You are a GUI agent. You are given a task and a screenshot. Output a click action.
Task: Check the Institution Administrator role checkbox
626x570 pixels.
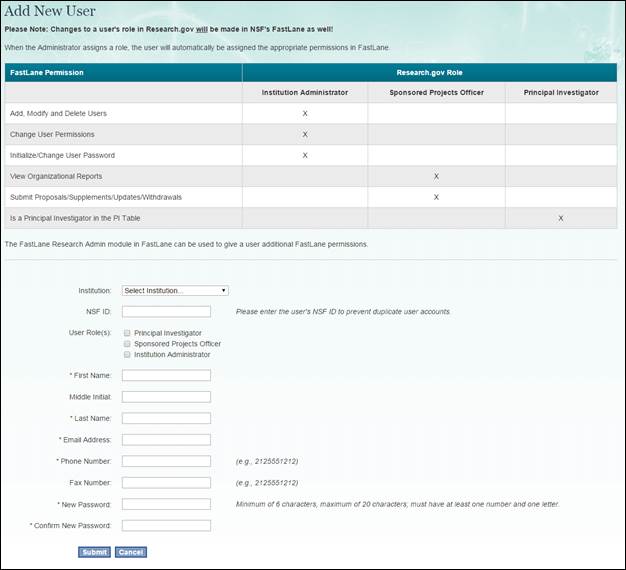coord(127,354)
